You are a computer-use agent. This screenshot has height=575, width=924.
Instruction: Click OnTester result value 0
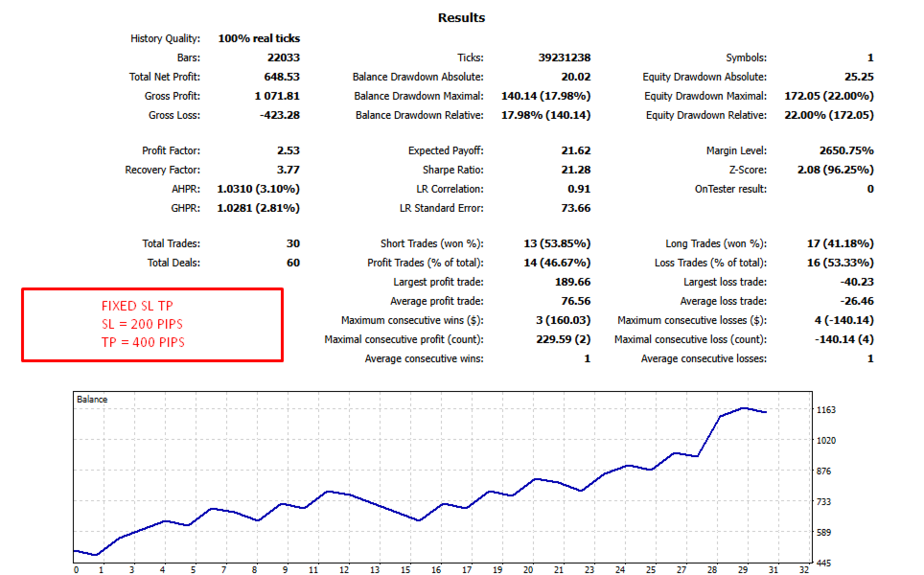[870, 189]
